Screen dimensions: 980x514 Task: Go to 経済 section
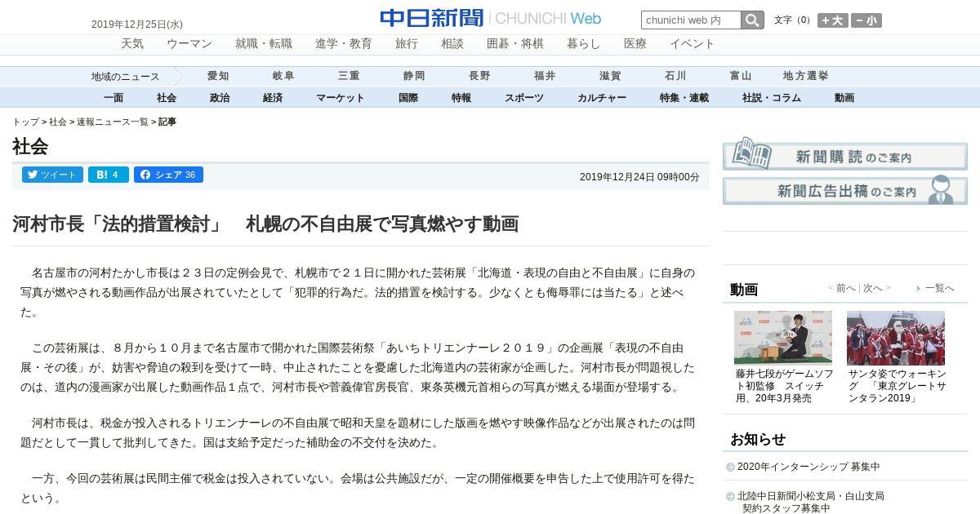(x=273, y=98)
